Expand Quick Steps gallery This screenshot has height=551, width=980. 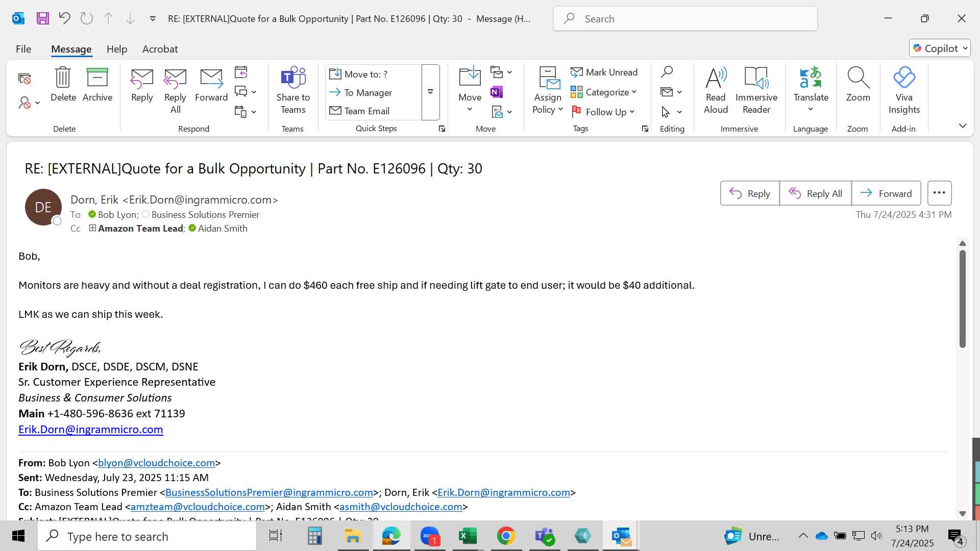pos(430,92)
